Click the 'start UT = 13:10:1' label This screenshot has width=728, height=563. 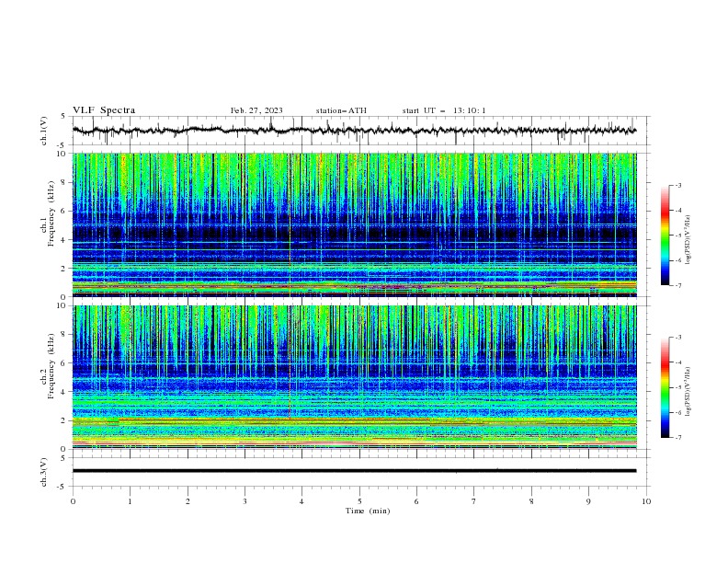[444, 110]
